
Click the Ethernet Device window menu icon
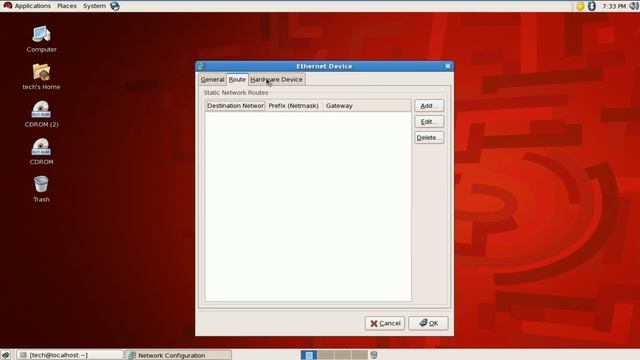(x=200, y=66)
